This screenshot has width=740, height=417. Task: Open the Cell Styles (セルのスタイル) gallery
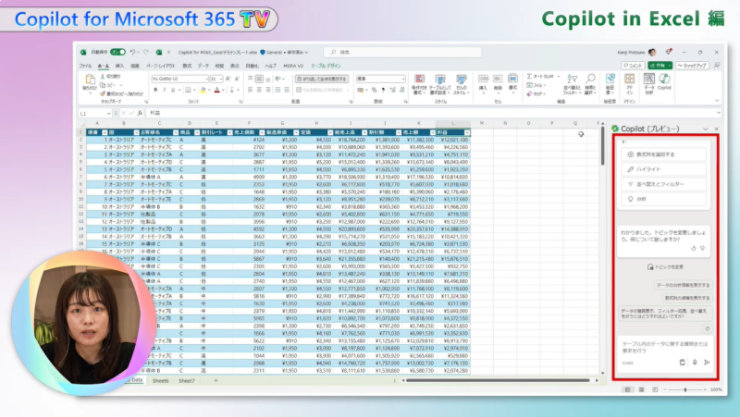pyautogui.click(x=461, y=84)
